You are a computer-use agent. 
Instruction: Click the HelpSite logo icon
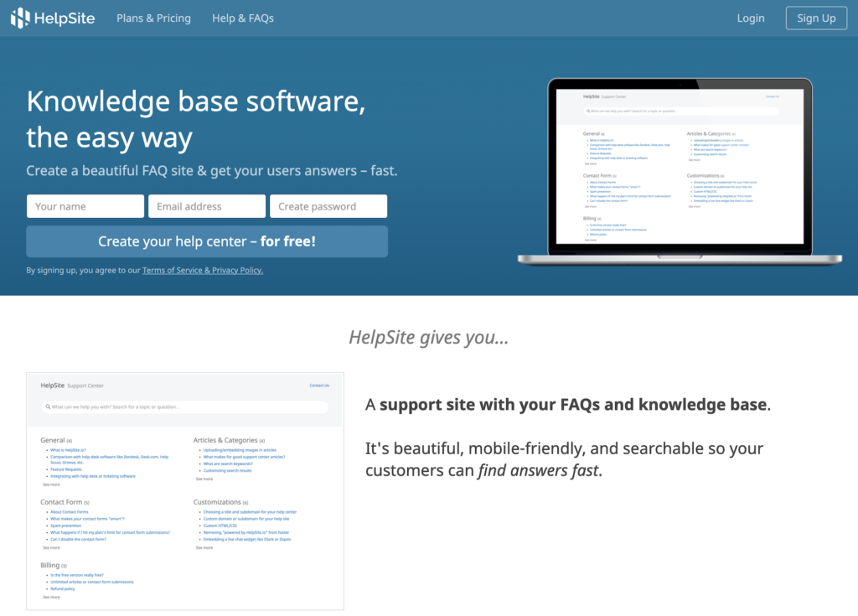tap(20, 18)
